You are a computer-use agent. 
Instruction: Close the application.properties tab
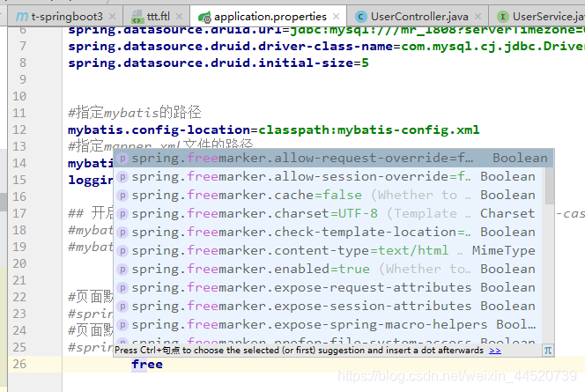tap(336, 17)
